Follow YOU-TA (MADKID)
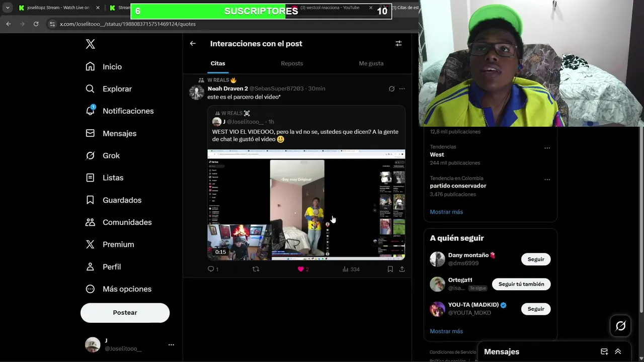The height and width of the screenshot is (362, 644). (x=536, y=309)
